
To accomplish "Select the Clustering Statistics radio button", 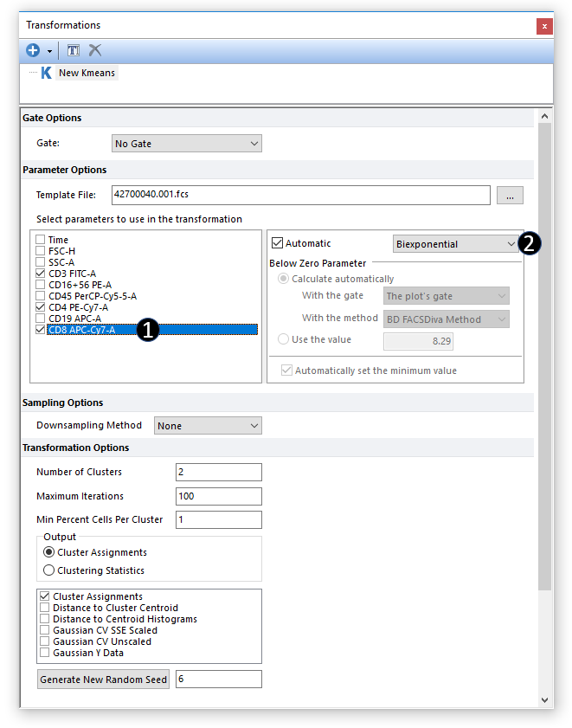I will pyautogui.click(x=49, y=570).
